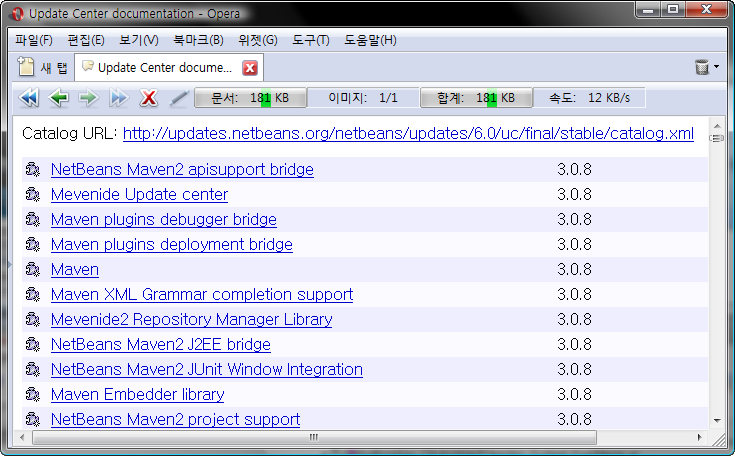Click the wand pencil toolbar icon
This screenshot has width=735, height=456.
click(179, 98)
